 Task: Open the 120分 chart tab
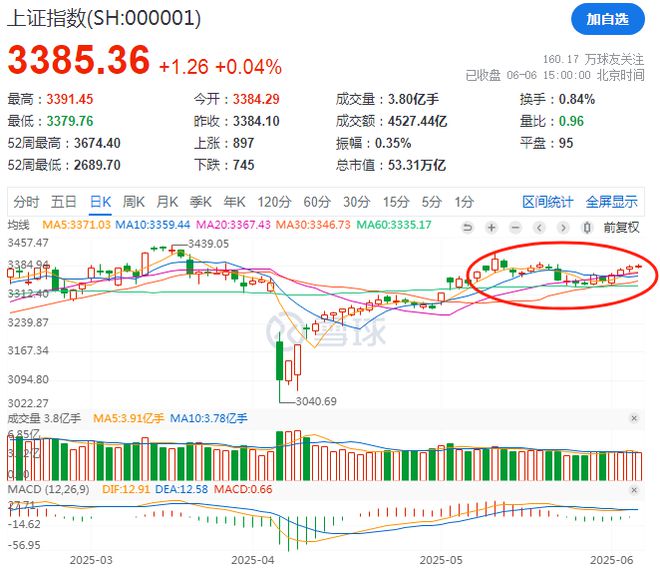point(274,202)
